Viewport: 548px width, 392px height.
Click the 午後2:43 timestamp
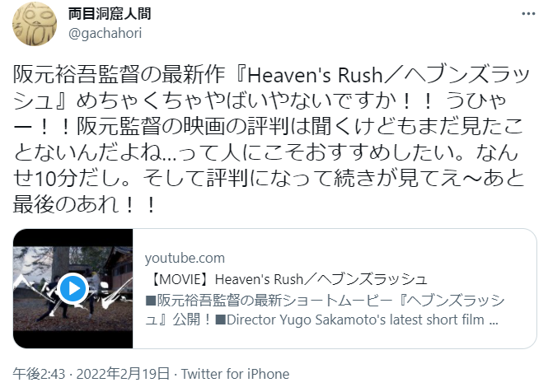coord(39,374)
